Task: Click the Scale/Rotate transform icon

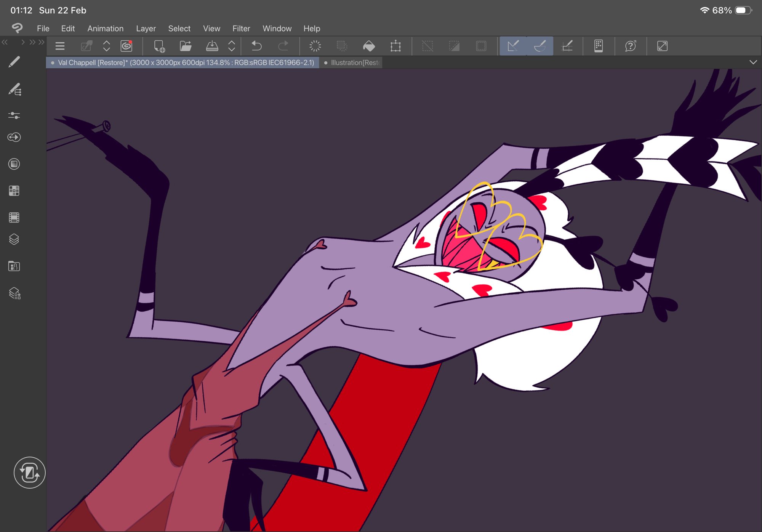Action: click(x=395, y=46)
